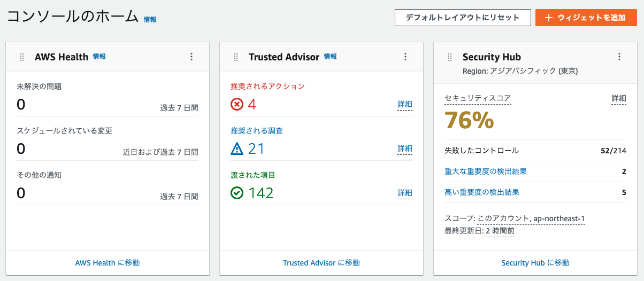This screenshot has width=644, height=281.
Task: Click the コンソールのホーム page title
Action: pos(73,17)
